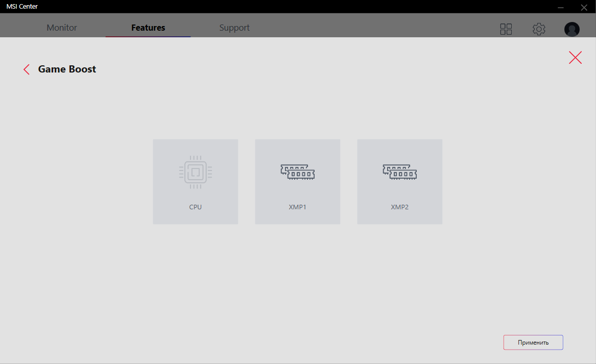Open the user profile avatar
Image resolution: width=596 pixels, height=364 pixels.
(x=571, y=29)
